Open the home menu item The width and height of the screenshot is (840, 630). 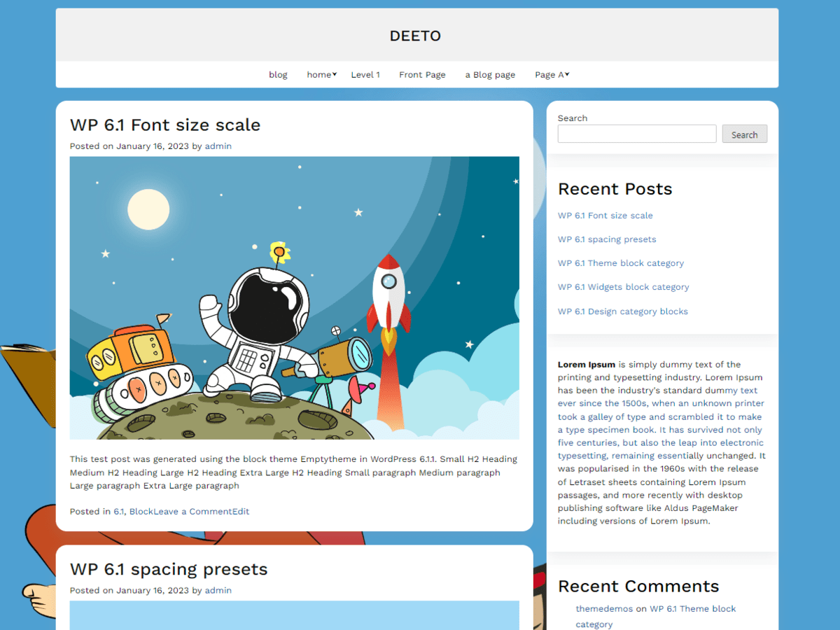pos(318,75)
